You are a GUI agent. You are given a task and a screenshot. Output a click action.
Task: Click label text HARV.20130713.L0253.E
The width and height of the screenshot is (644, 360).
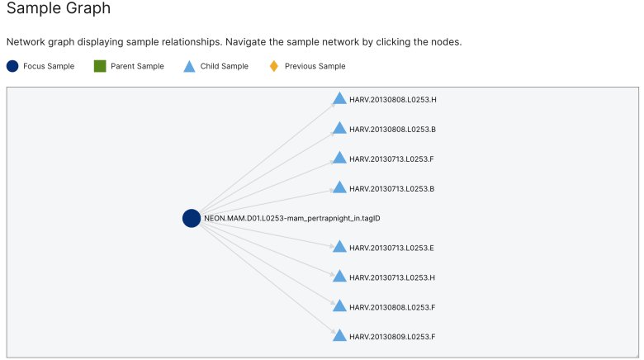coord(391,248)
